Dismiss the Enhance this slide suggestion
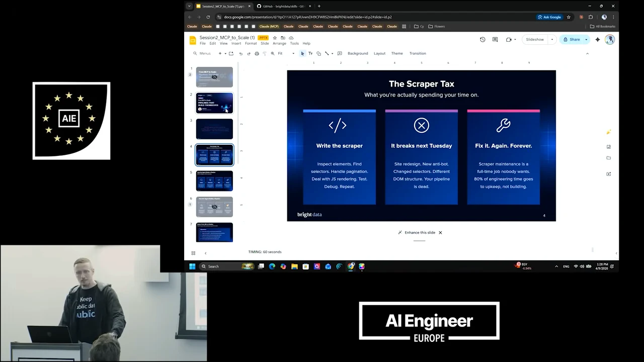 tap(440, 233)
